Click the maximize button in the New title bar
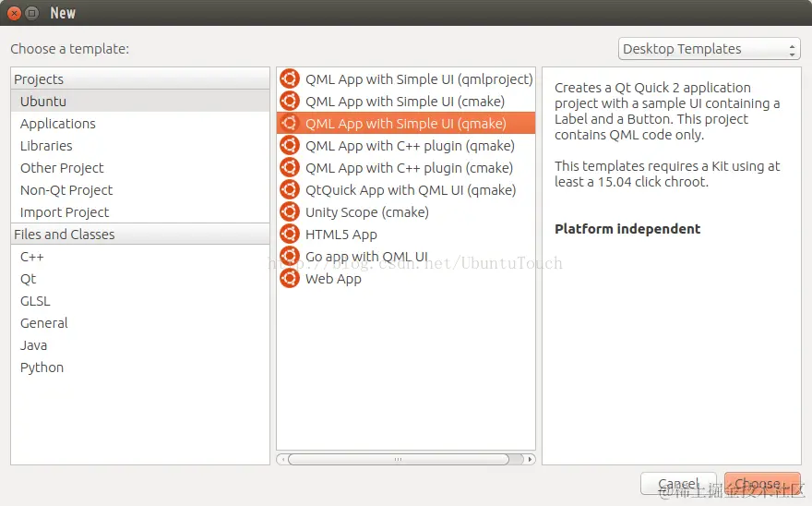812x506 pixels. pyautogui.click(x=32, y=13)
